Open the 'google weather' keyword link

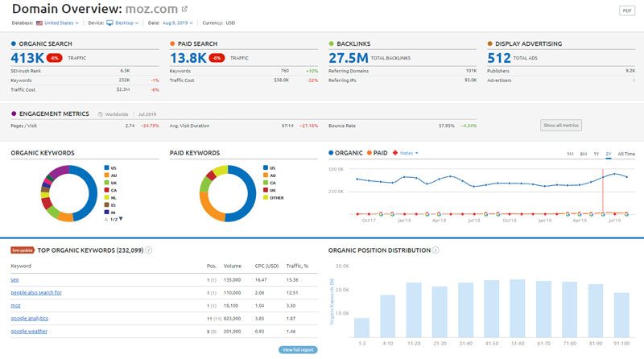pos(29,331)
